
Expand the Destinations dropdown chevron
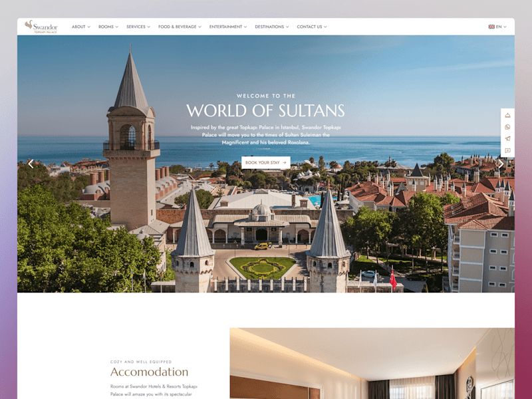(x=287, y=27)
